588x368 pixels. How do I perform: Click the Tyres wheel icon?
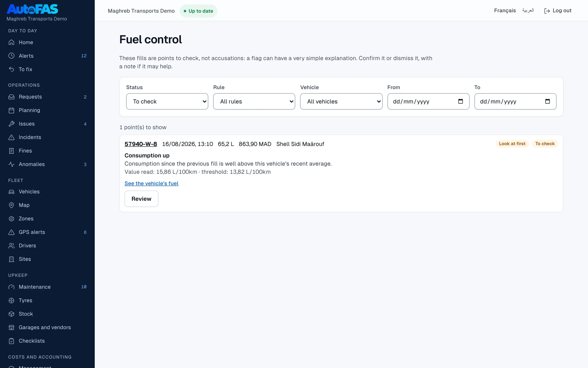[11, 301]
